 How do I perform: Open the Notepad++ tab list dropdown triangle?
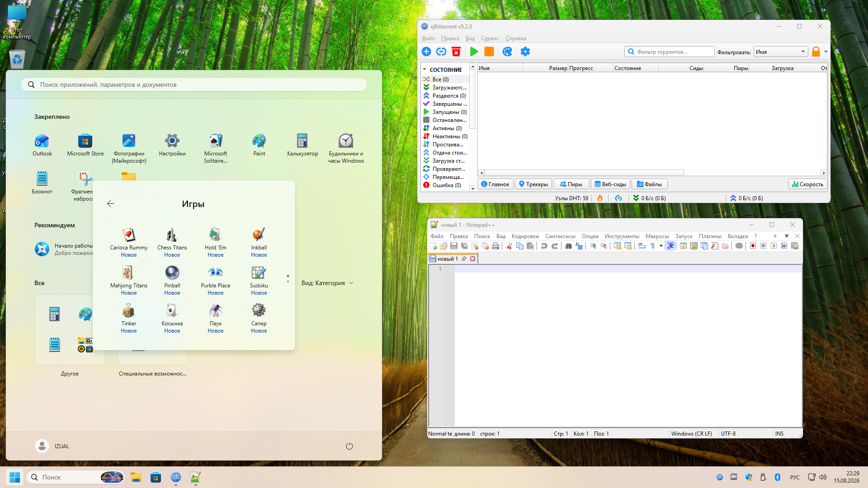tap(787, 236)
